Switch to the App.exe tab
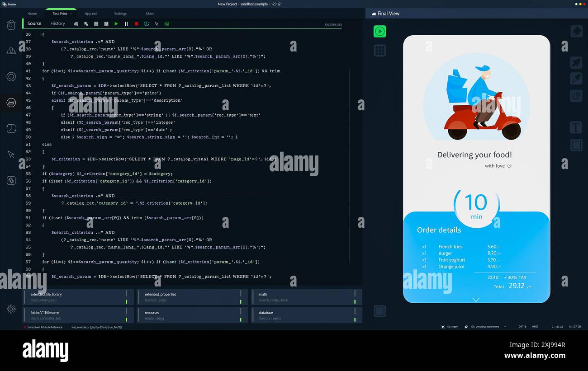 tap(91, 14)
